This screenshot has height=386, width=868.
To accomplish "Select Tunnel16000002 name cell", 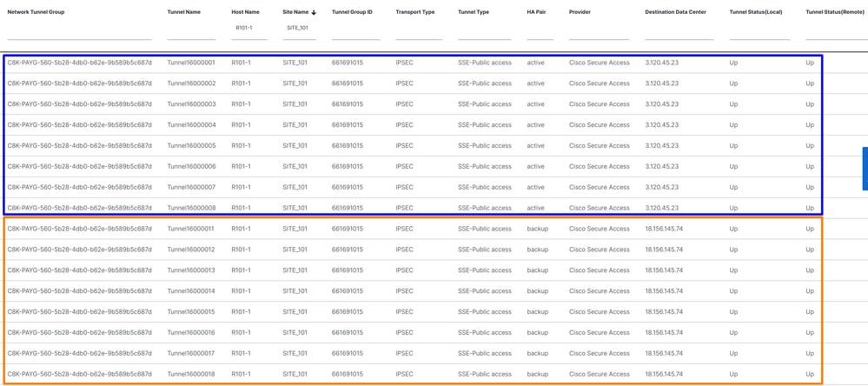I will pyautogui.click(x=191, y=83).
